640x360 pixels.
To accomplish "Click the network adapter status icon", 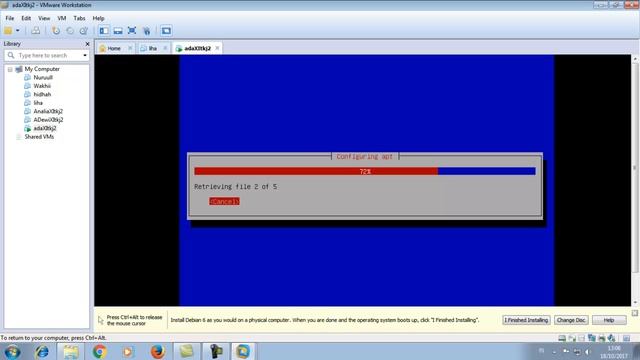I will click(591, 338).
